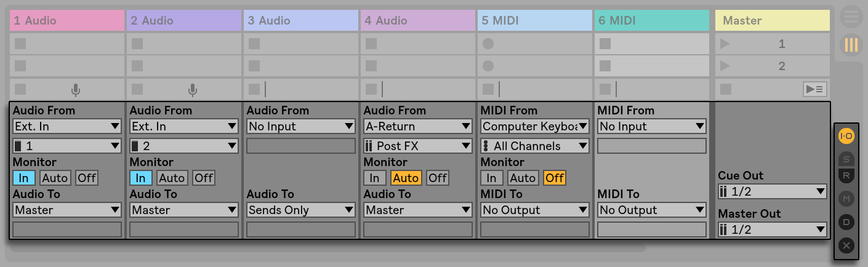This screenshot has height=267, width=868.
Task: Toggle the Mixer section M button
Action: click(846, 198)
